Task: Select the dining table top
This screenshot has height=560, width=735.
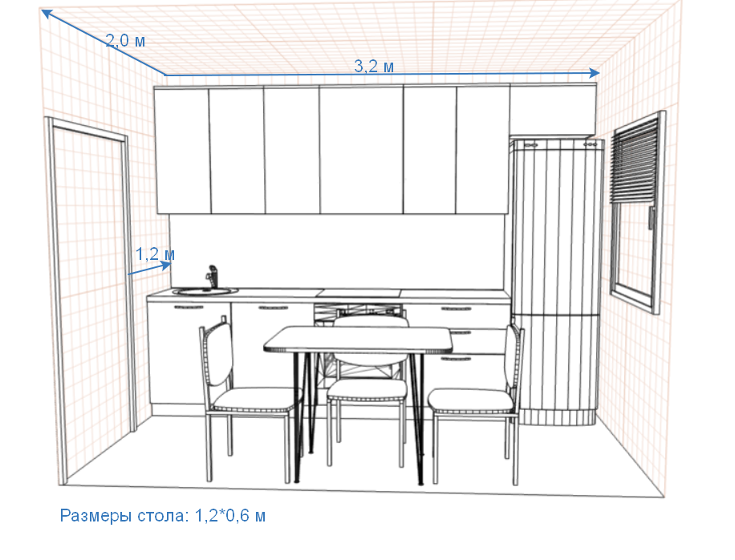Action: (358, 339)
